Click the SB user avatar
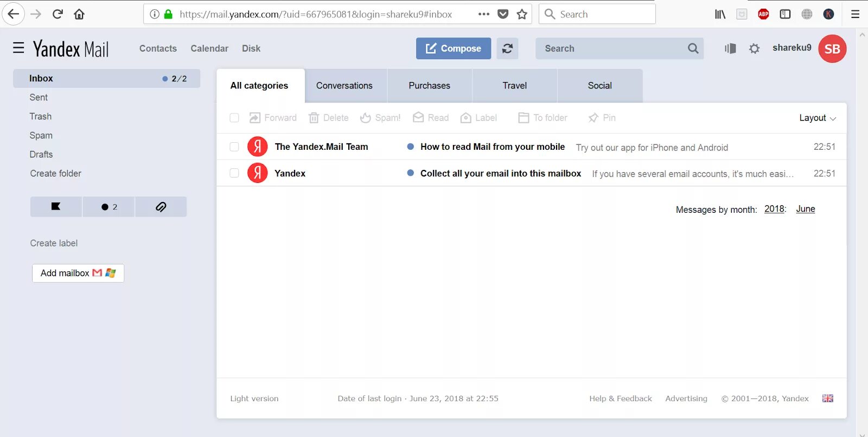The image size is (868, 437). tap(832, 49)
